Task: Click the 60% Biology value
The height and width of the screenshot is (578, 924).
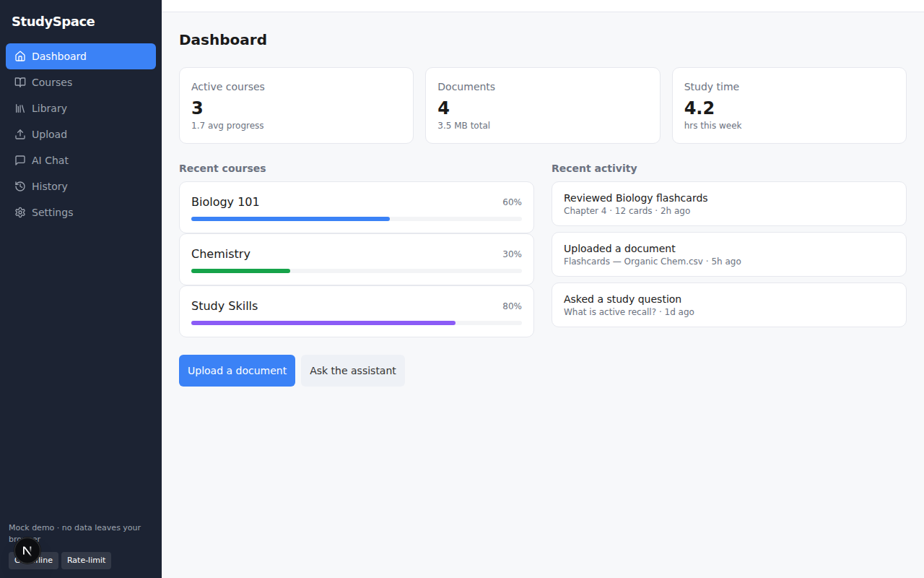Action: point(512,202)
